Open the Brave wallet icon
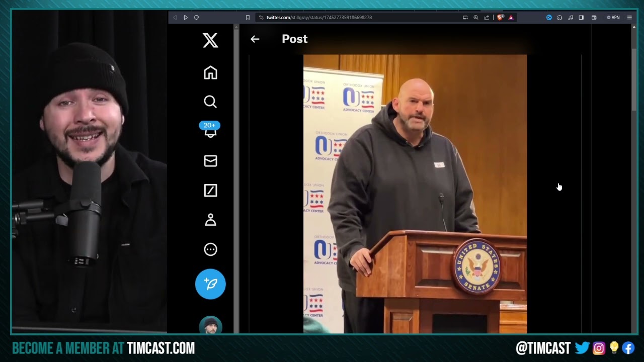The width and height of the screenshot is (644, 362). [594, 17]
